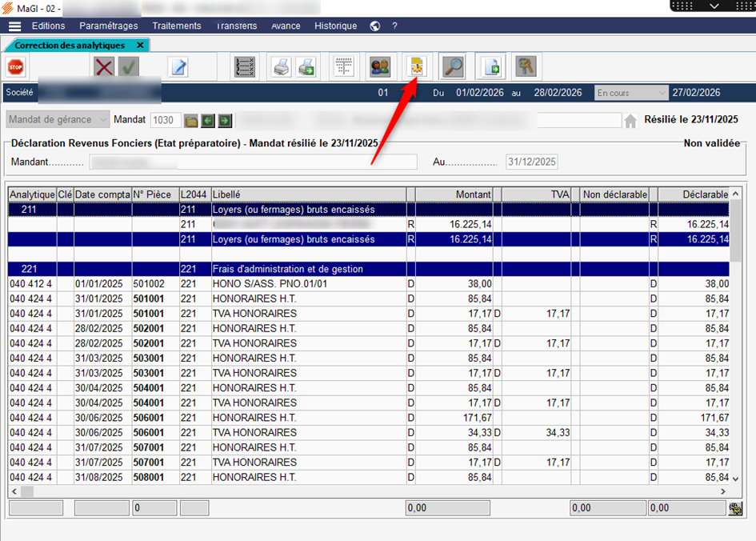Viewport: 756px width, 541px height.
Task: Go to next mandat with right arrow
Action: click(x=225, y=121)
